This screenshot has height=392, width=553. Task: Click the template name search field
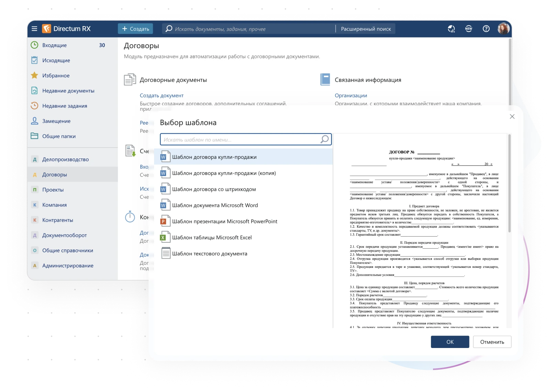tap(241, 140)
